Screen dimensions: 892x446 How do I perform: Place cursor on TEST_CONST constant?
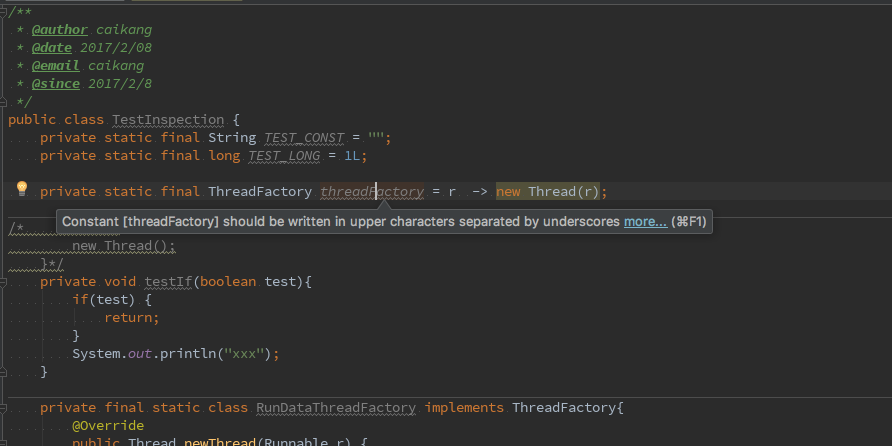click(x=303, y=137)
